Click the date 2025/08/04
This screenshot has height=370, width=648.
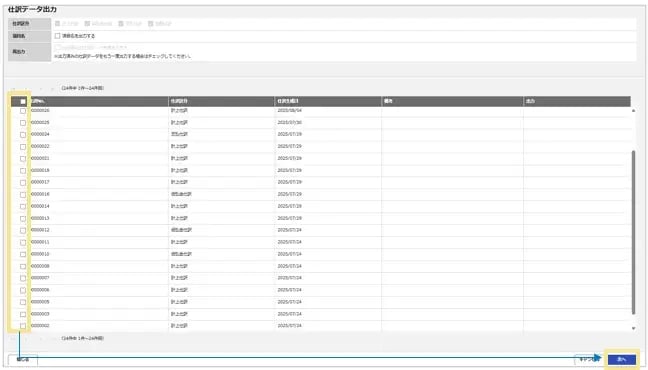tap(290, 110)
